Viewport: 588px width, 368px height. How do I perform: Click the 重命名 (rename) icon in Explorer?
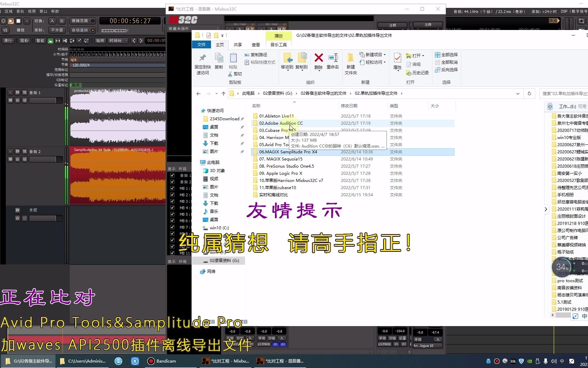pos(332,62)
